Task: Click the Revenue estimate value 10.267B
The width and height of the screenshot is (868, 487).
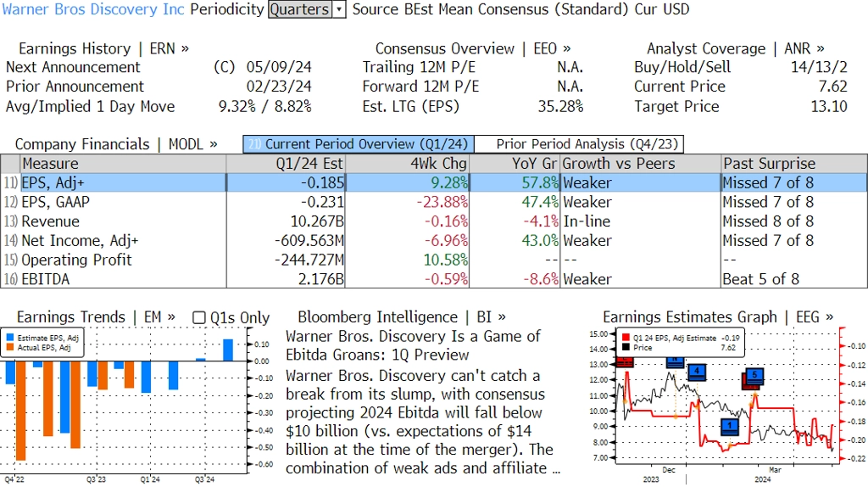Action: click(x=317, y=221)
